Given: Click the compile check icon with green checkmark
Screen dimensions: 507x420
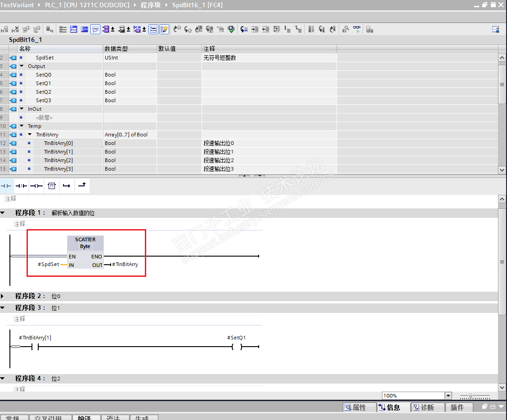Looking at the screenshot, I should tap(231, 29).
